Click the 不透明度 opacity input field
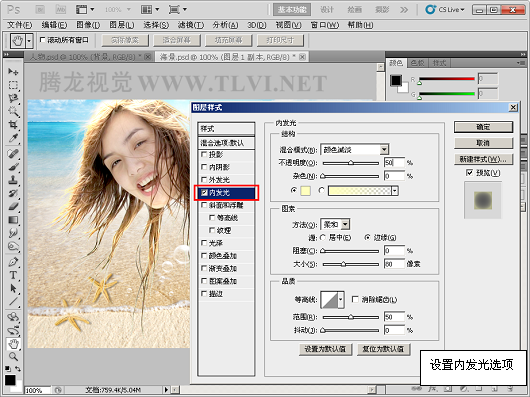Viewport: 530px width, 397px height. point(394,163)
